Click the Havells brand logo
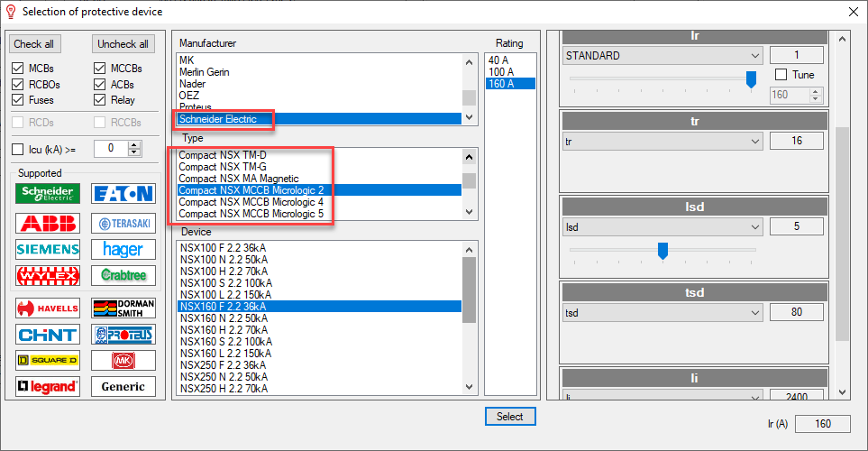Image resolution: width=868 pixels, height=451 pixels. pos(48,308)
